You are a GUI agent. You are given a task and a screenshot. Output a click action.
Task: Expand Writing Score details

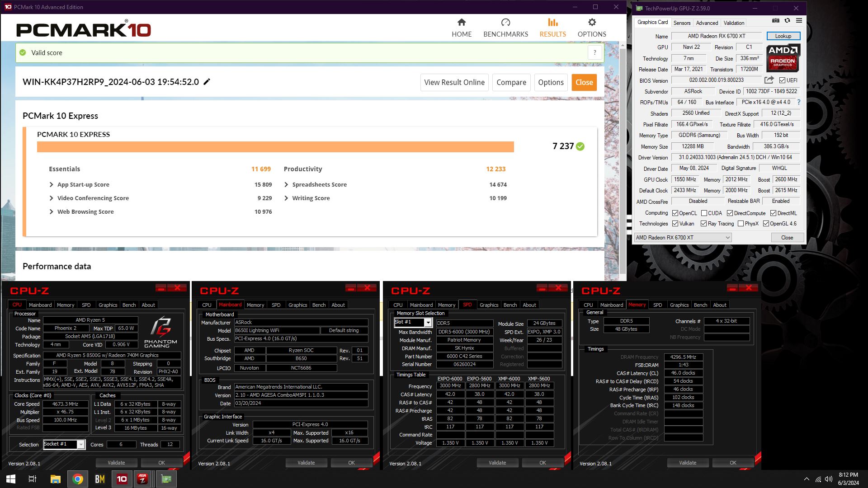[286, 198]
